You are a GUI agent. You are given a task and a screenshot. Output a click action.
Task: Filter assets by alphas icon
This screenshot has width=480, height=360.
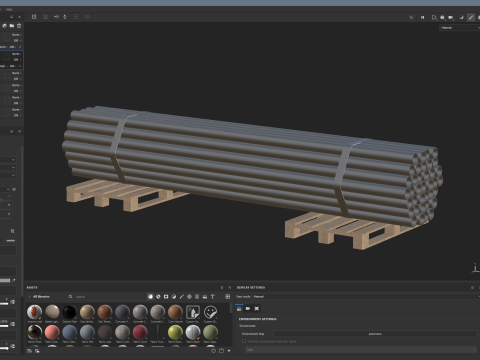(x=189, y=296)
